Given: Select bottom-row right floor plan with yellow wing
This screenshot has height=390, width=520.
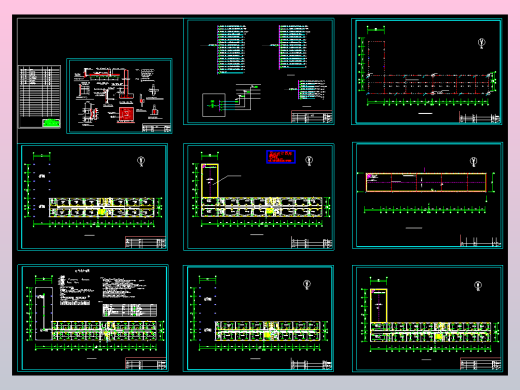Looking at the screenshot, I should pyautogui.click(x=427, y=318).
